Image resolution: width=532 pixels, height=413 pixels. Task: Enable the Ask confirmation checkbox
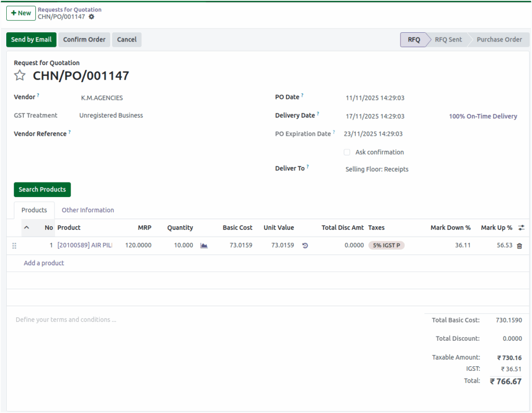pyautogui.click(x=347, y=152)
